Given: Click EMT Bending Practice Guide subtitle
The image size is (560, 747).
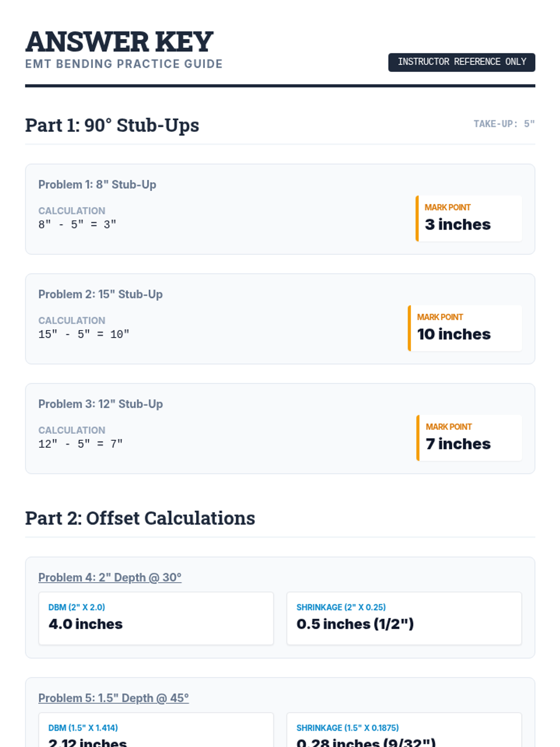Looking at the screenshot, I should (x=124, y=64).
